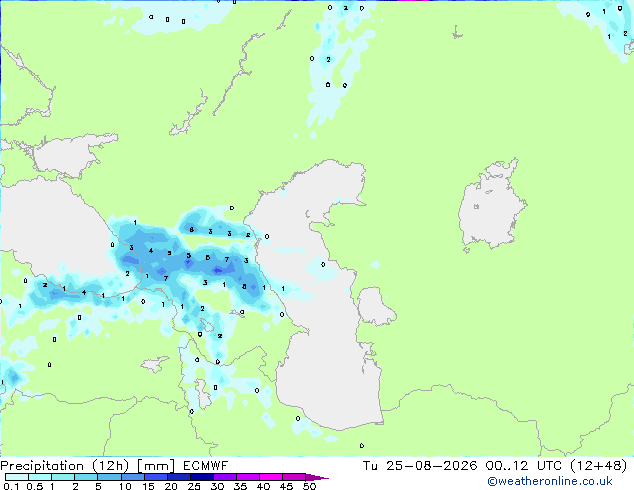Click the "40" legend scale label
This screenshot has height=490, width=634.
[263, 486]
